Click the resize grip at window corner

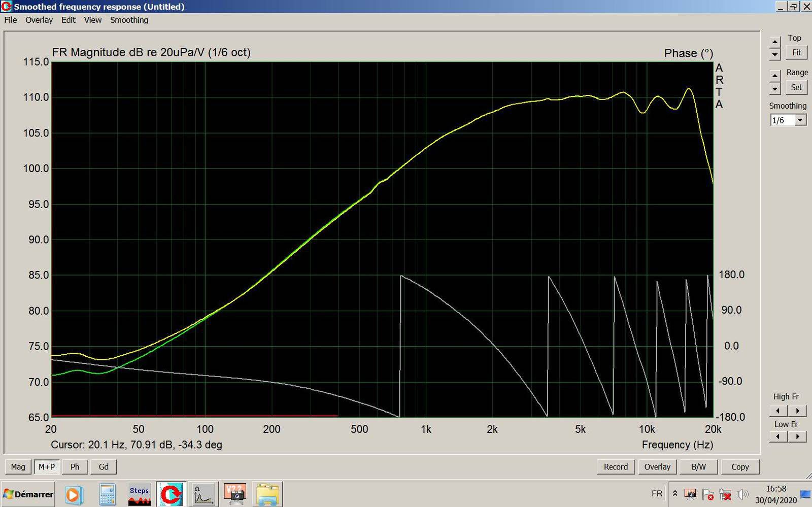(x=808, y=476)
